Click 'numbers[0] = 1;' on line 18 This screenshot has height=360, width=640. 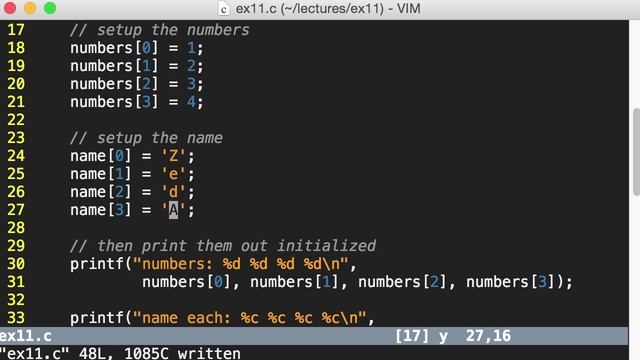click(137, 48)
